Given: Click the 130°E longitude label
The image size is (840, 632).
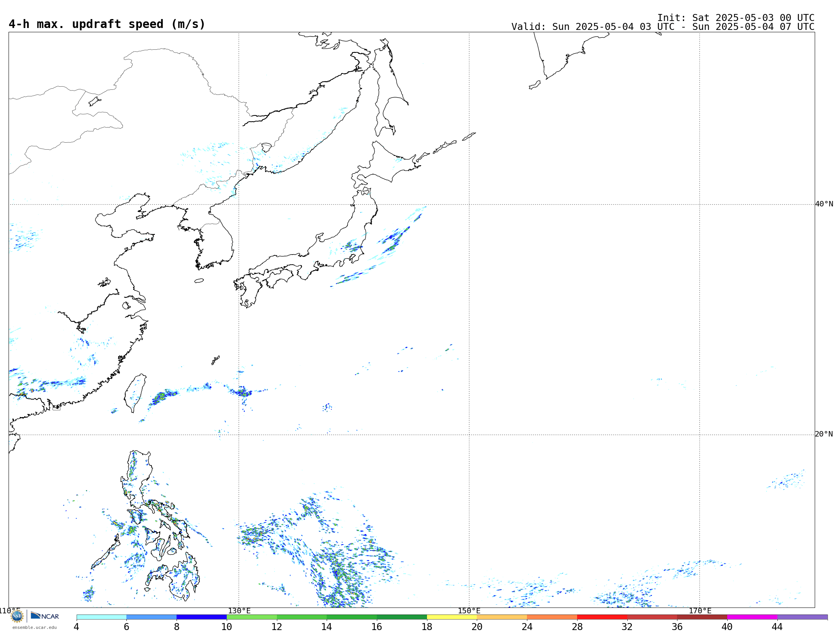Looking at the screenshot, I should (239, 611).
